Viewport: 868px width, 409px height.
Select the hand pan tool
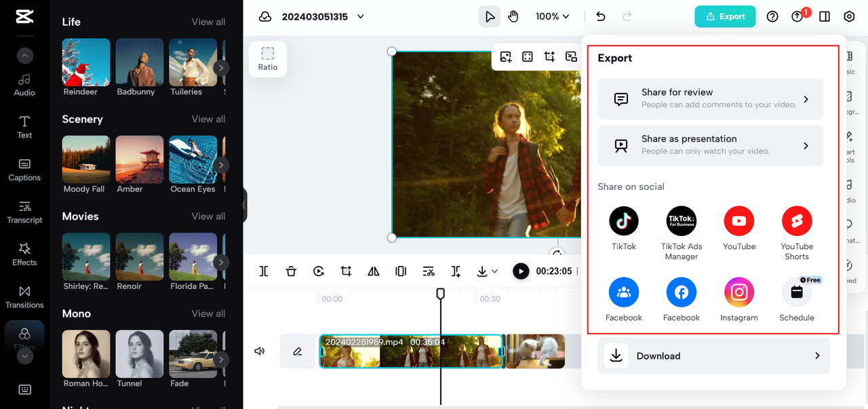point(513,16)
